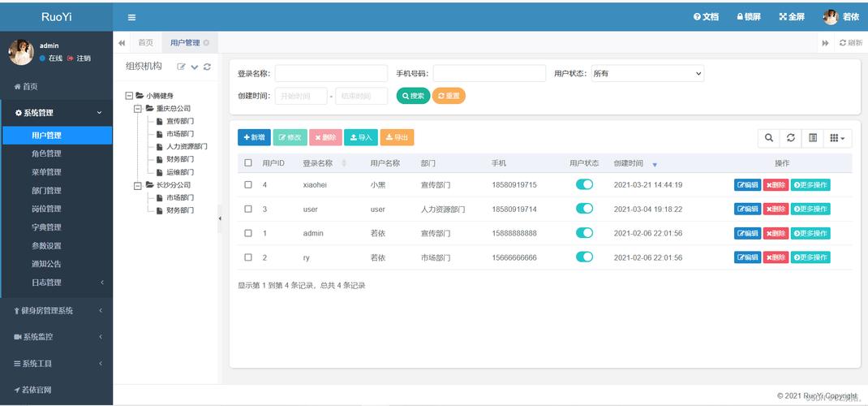Image resolution: width=868 pixels, height=406 pixels.
Task: Click the 锁屏 lock screen icon
Action: tap(748, 17)
